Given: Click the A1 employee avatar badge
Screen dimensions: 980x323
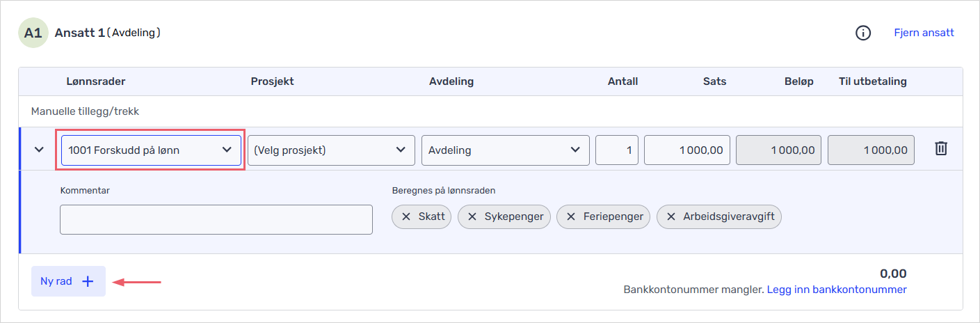Looking at the screenshot, I should 33,33.
